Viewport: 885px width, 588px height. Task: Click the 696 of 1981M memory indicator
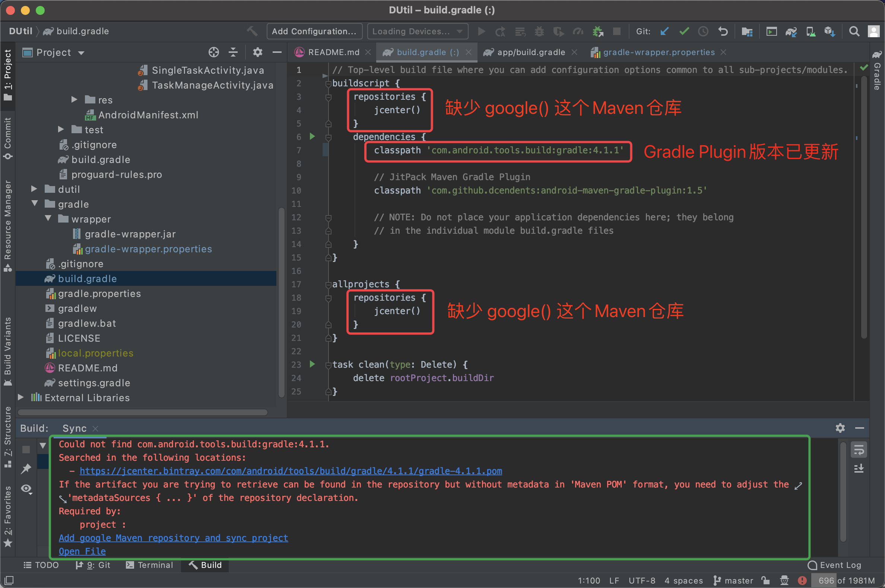tap(846, 580)
